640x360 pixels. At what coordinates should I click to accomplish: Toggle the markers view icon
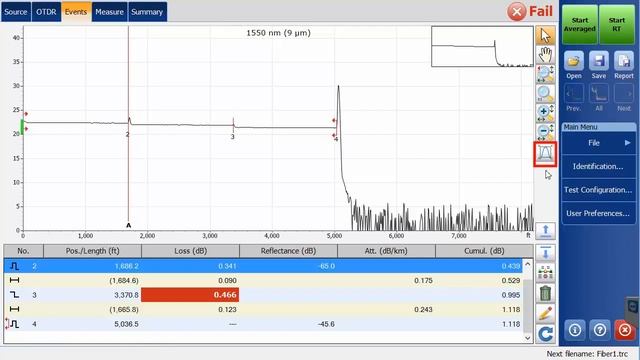[x=545, y=154]
